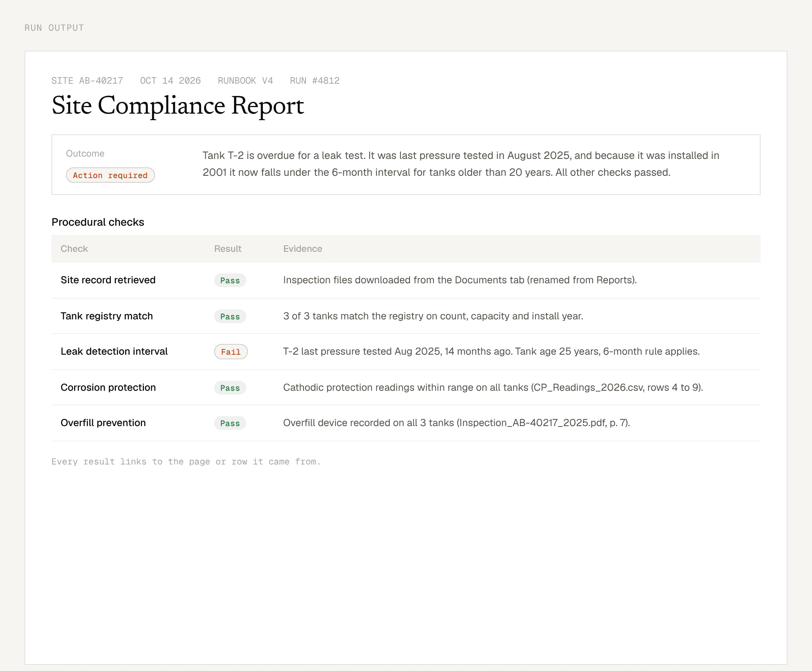Select the 'Site record retrieved' check name
The image size is (812, 671).
[x=108, y=280]
